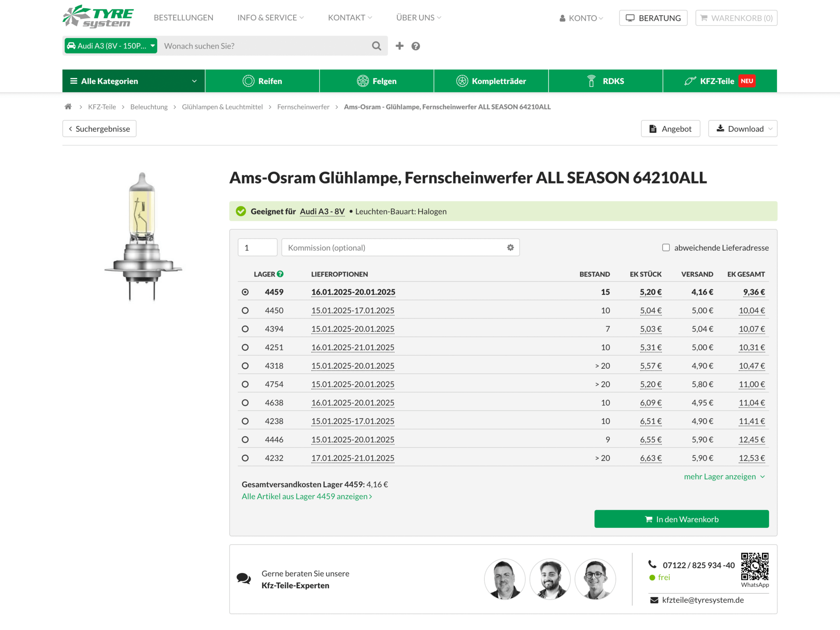Open Alle Artikel aus Lager 4459 anzeigen
The width and height of the screenshot is (840, 630).
click(307, 496)
